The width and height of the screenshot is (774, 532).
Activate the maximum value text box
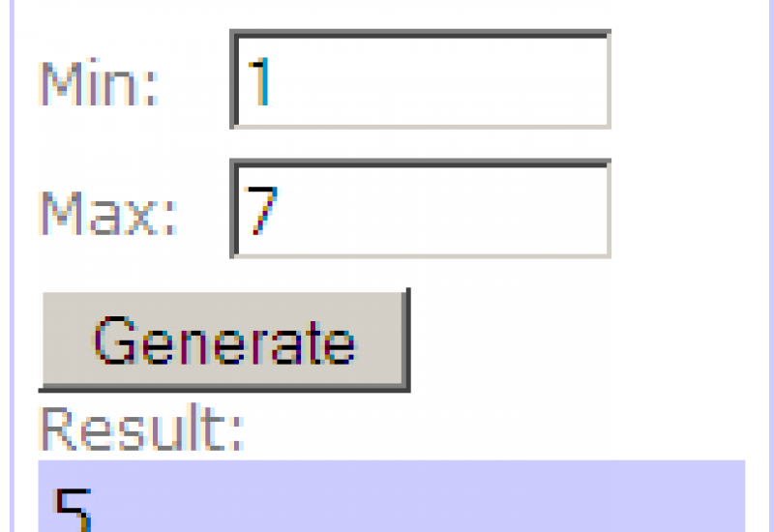pos(420,210)
